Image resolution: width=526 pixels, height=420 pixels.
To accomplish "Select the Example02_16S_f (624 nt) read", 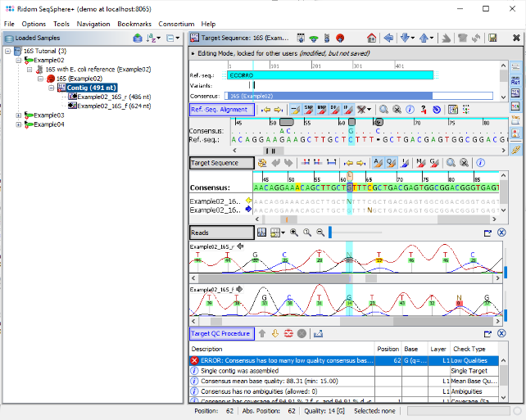I will pos(114,106).
